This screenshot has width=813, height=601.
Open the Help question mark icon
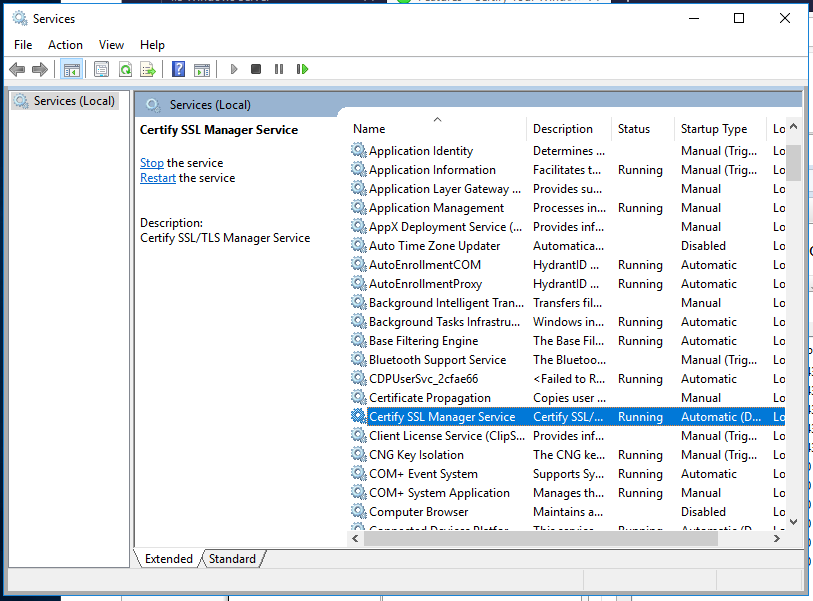coord(178,69)
